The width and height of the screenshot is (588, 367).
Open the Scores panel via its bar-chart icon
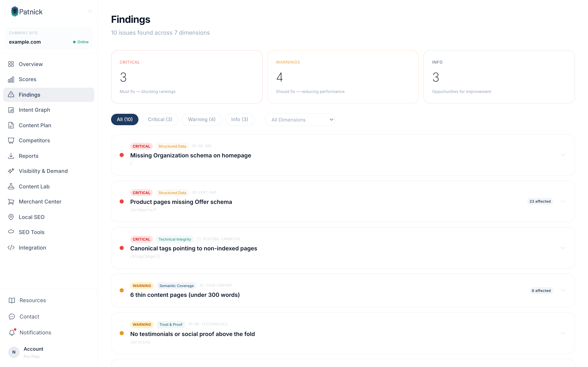point(11,79)
